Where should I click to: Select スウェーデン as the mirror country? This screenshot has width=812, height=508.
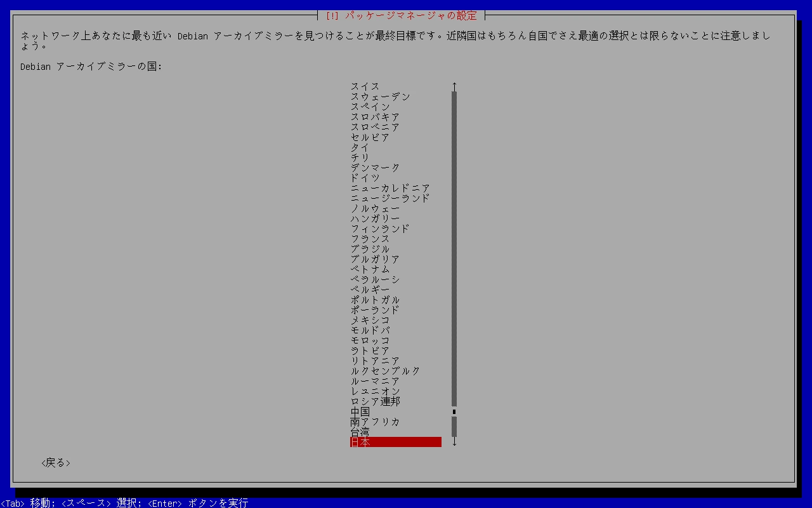[381, 97]
